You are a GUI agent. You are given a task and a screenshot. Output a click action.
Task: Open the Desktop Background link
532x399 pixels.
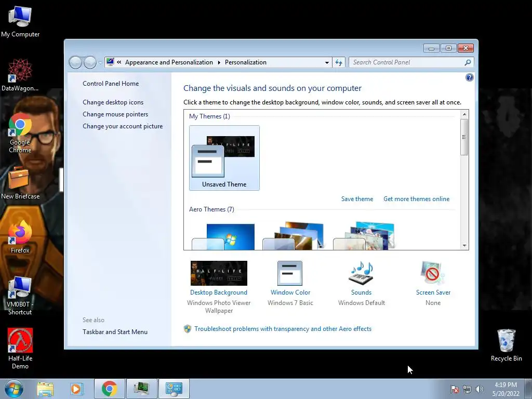(219, 292)
